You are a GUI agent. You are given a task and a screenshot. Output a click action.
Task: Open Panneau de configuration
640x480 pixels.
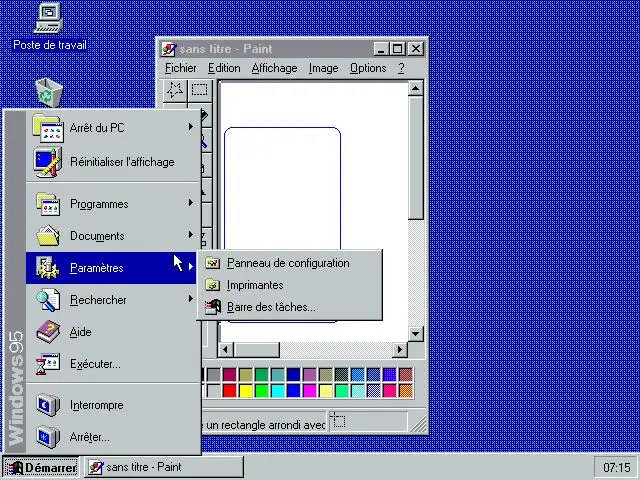[x=289, y=263]
